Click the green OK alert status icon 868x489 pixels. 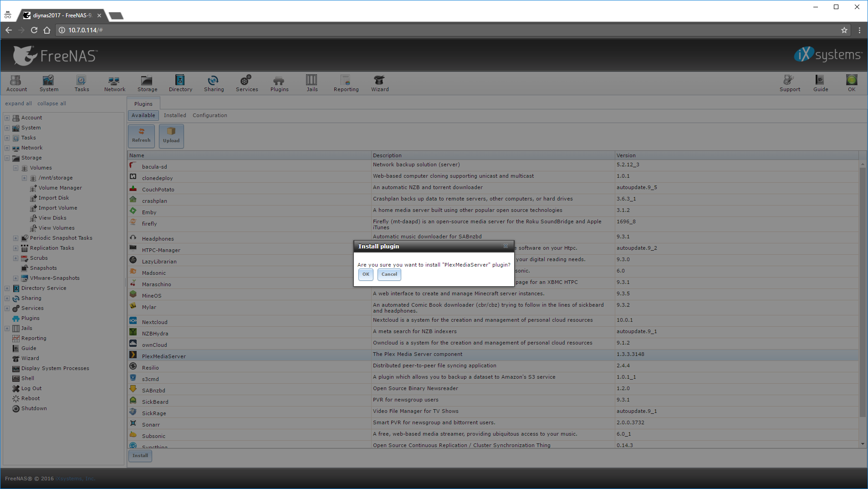coord(852,83)
